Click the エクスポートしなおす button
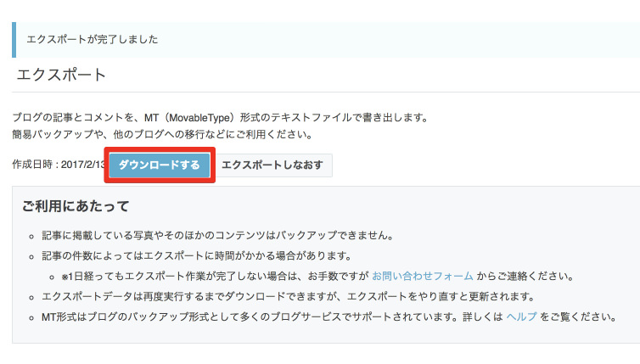Viewport: 640px width, 364px height. [x=272, y=165]
